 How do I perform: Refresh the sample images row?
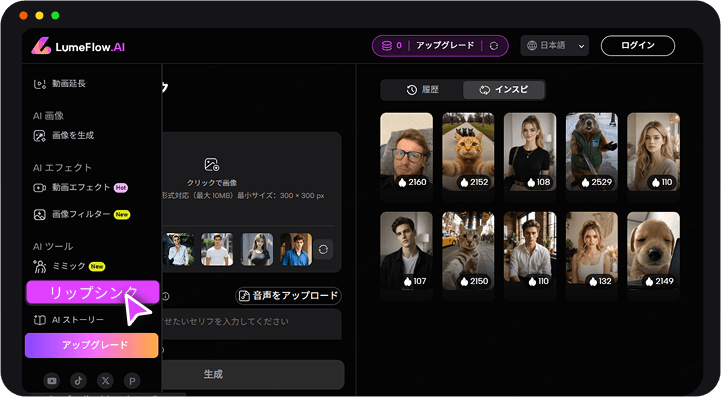tap(323, 249)
